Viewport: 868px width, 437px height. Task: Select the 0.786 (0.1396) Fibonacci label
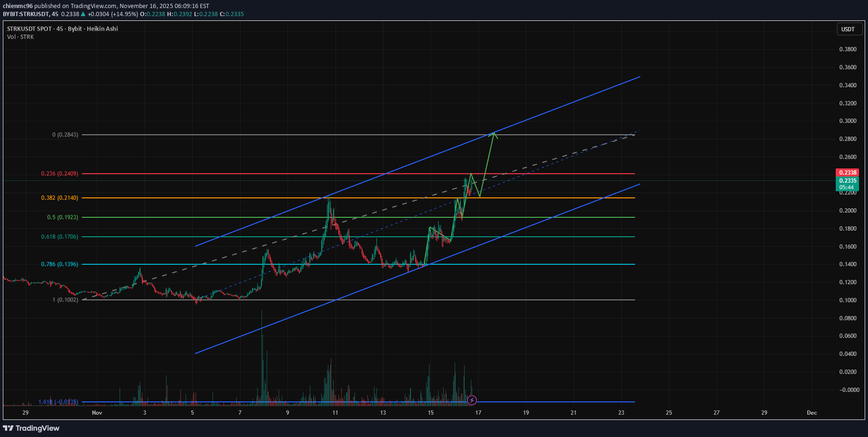point(59,264)
